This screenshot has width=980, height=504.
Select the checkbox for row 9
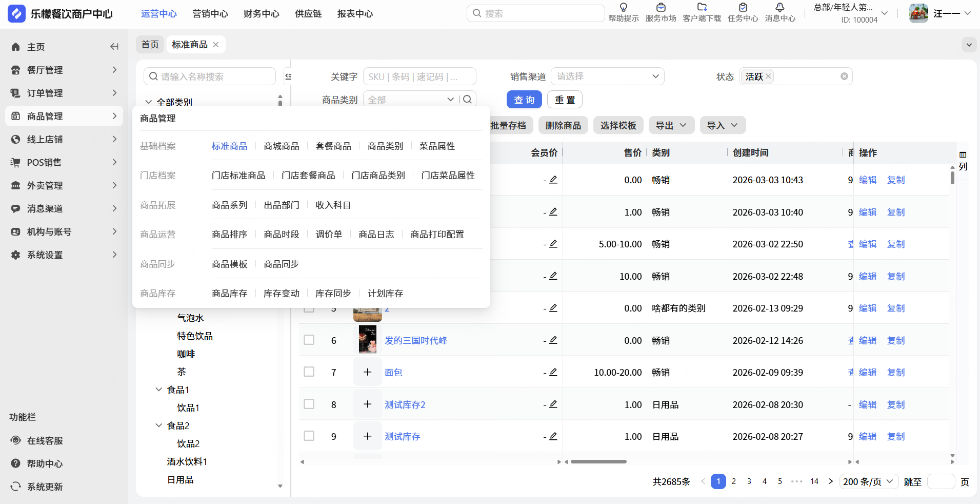(309, 436)
